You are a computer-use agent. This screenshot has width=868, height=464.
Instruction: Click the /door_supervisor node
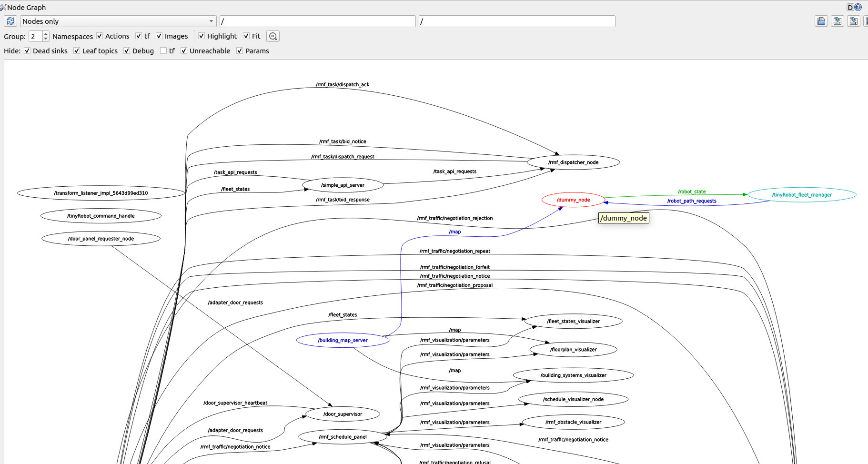[x=343, y=414]
